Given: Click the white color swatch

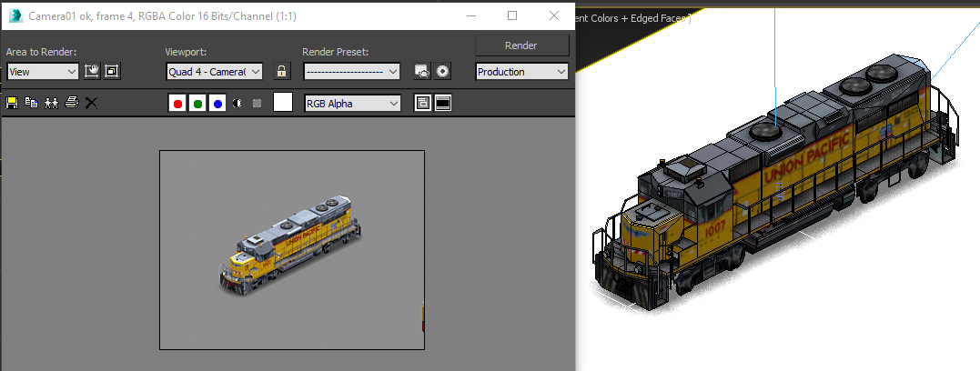Looking at the screenshot, I should [x=283, y=103].
